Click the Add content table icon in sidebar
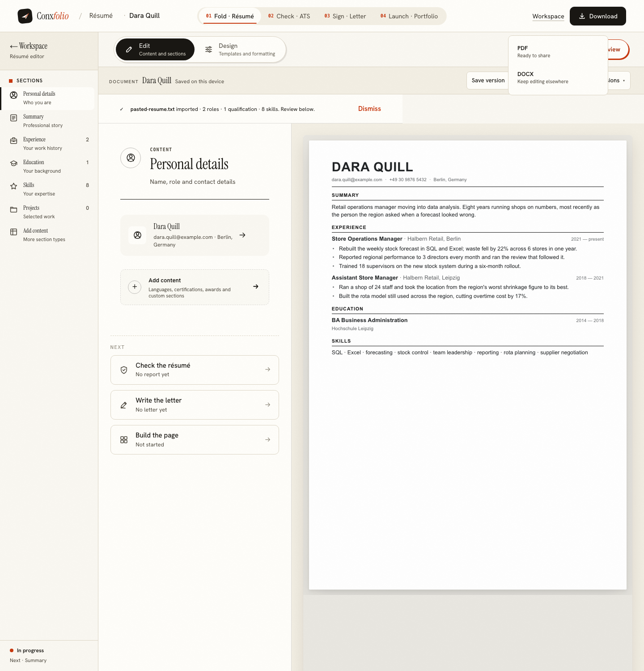The width and height of the screenshot is (644, 671). 14,232
